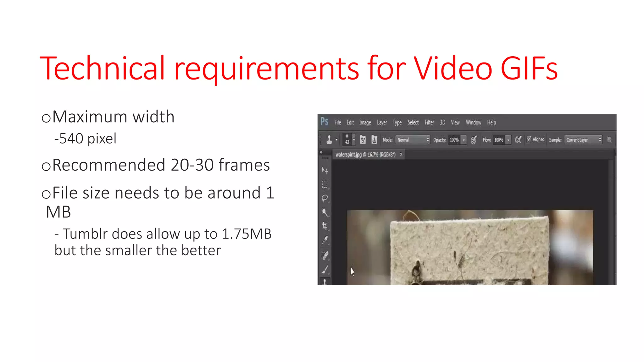Open the Edit menu
Screen dimensions: 644x362
tap(350, 122)
